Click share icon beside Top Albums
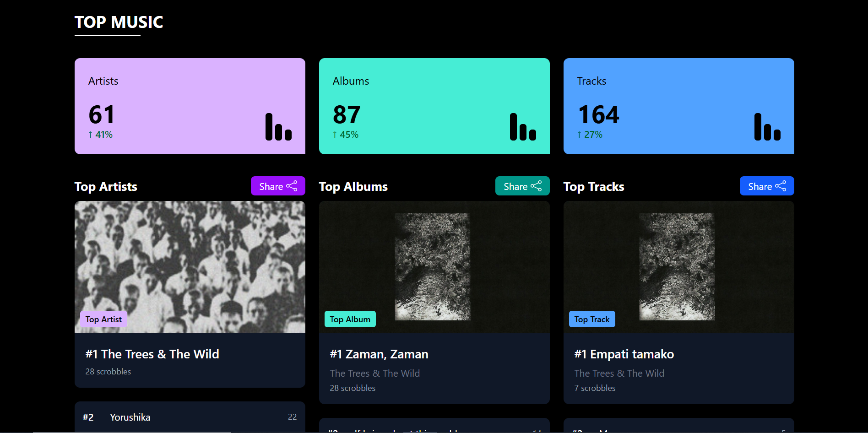The width and height of the screenshot is (868, 433). [536, 186]
